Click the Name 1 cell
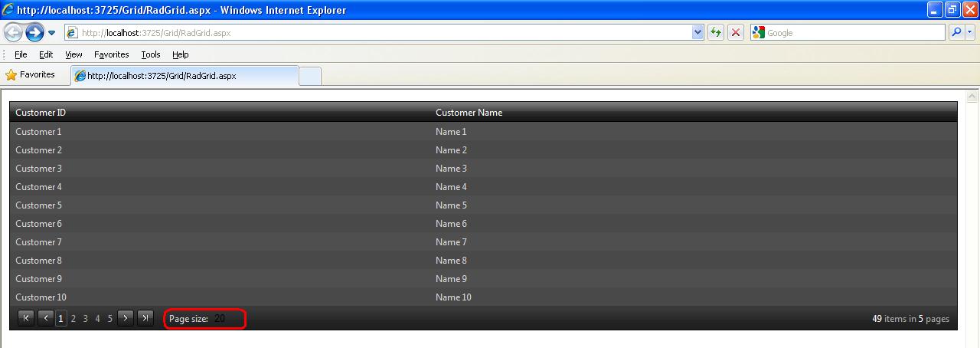The image size is (980, 348). tap(694, 132)
